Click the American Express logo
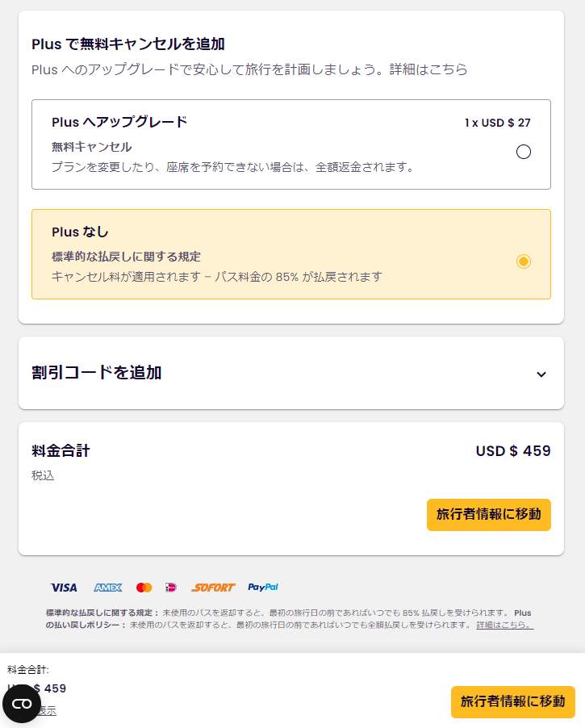585x728 pixels. (107, 588)
